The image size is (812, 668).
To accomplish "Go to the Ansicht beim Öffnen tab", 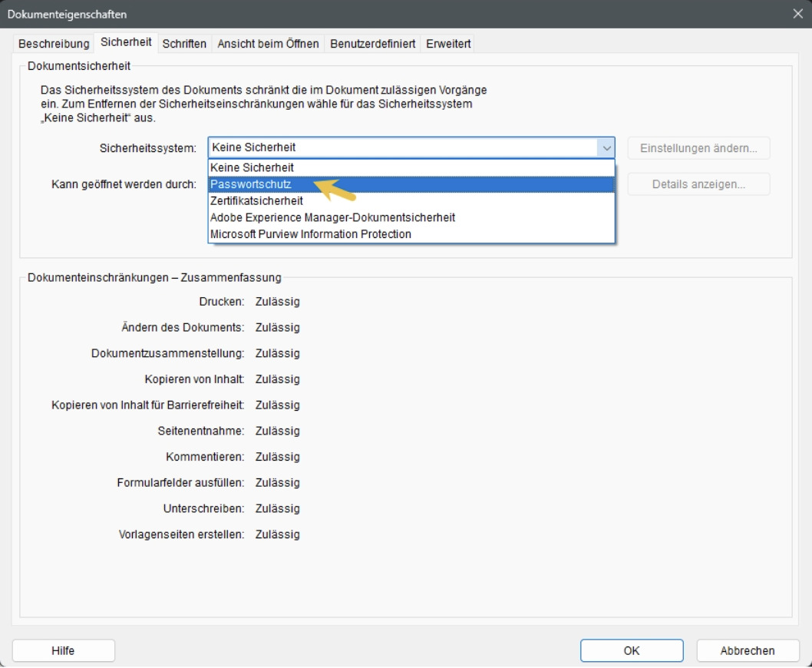I will click(269, 44).
